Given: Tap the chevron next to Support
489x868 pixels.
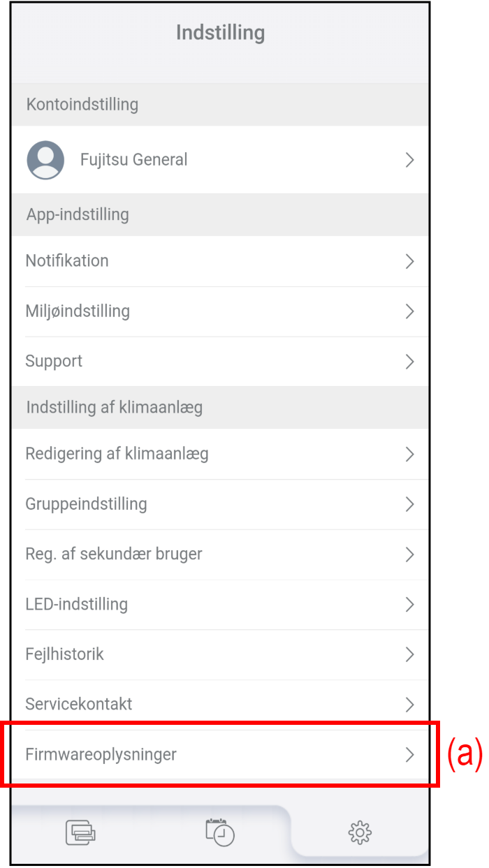Looking at the screenshot, I should point(410,362).
